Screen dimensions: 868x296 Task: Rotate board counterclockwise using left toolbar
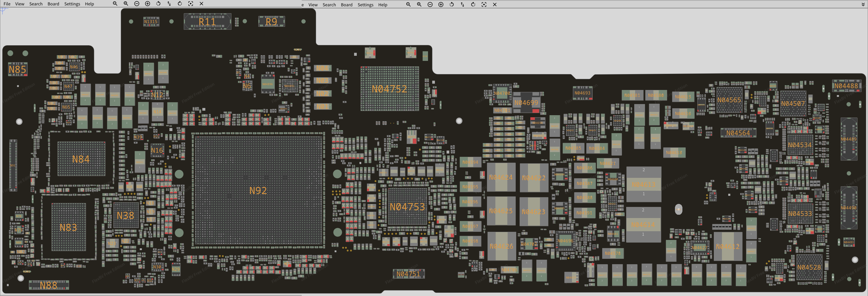point(158,4)
